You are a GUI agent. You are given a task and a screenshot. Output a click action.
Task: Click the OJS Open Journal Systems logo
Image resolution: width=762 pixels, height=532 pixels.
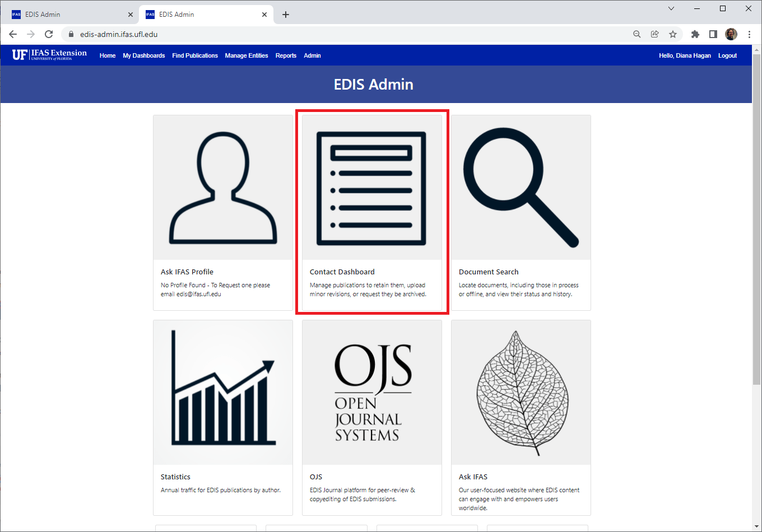371,392
